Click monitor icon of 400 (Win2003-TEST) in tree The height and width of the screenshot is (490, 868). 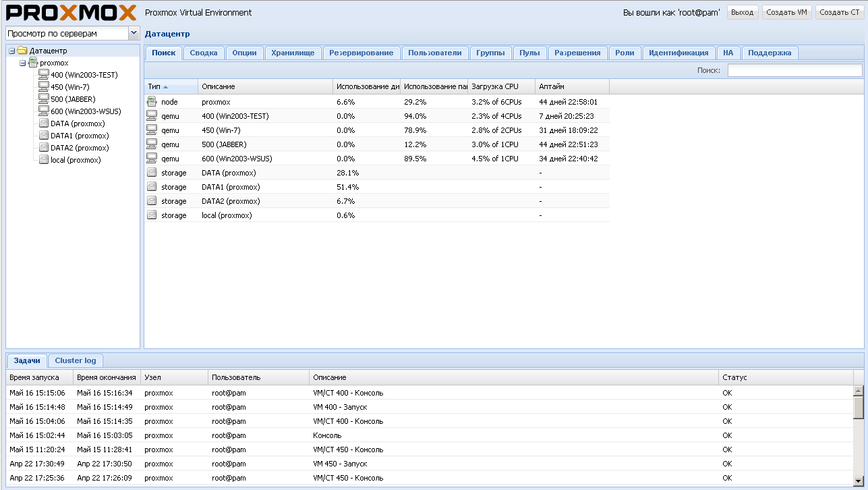pos(44,75)
